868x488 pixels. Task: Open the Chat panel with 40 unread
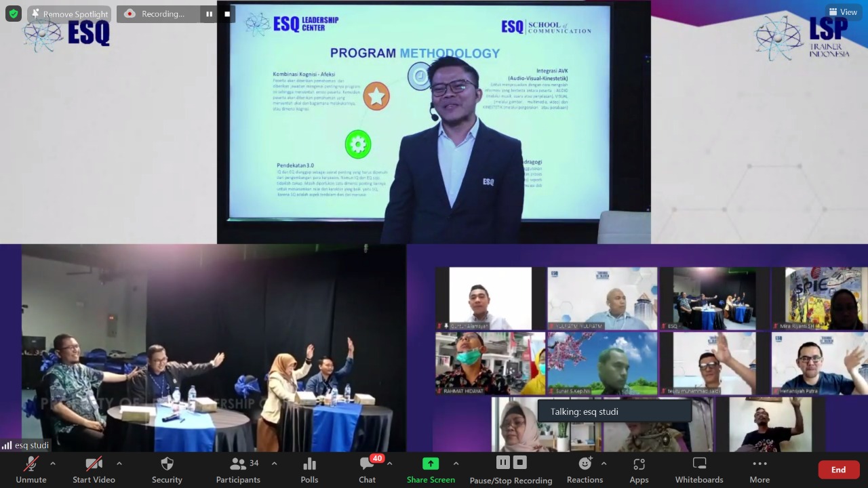(x=368, y=470)
